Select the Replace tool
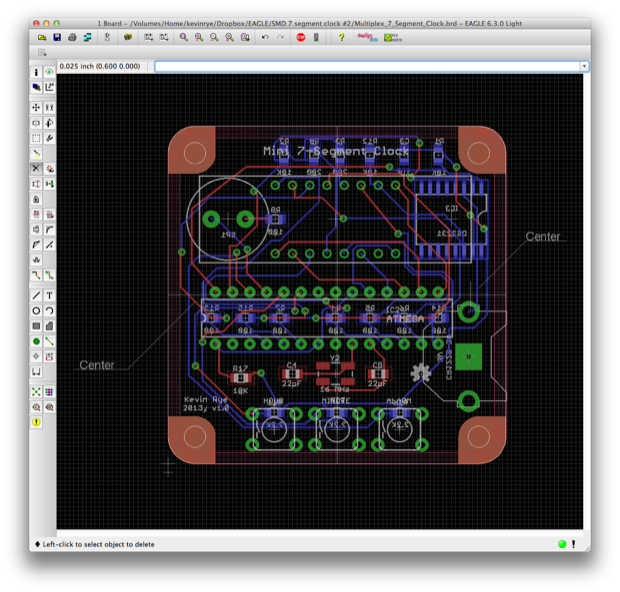 [x=49, y=184]
